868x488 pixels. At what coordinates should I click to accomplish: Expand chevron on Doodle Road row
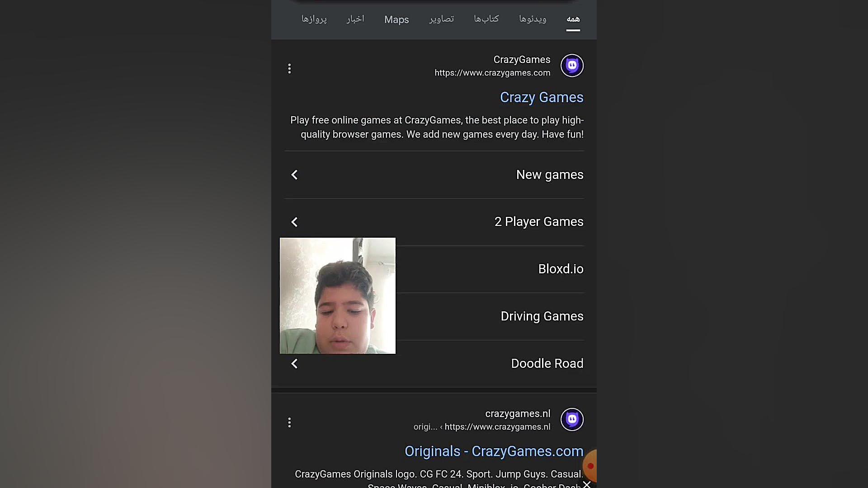(x=294, y=364)
